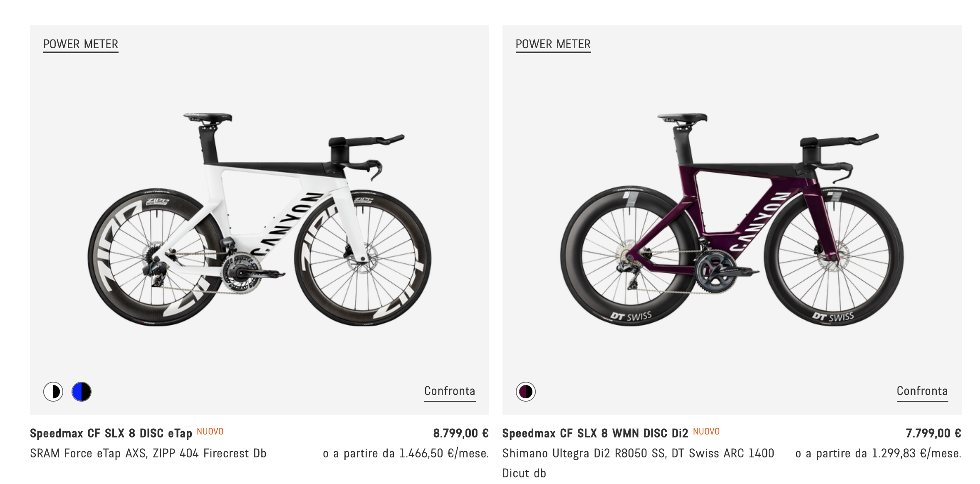Click the 8.799,00 € price
980x484 pixels.
pyautogui.click(x=460, y=433)
